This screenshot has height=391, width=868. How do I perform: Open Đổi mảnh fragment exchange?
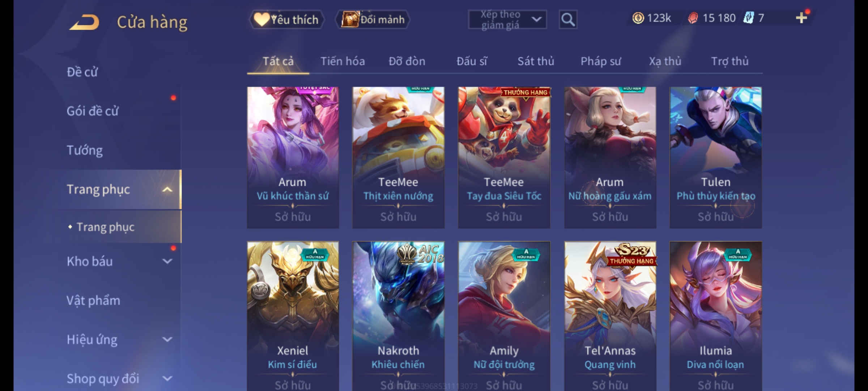[373, 20]
